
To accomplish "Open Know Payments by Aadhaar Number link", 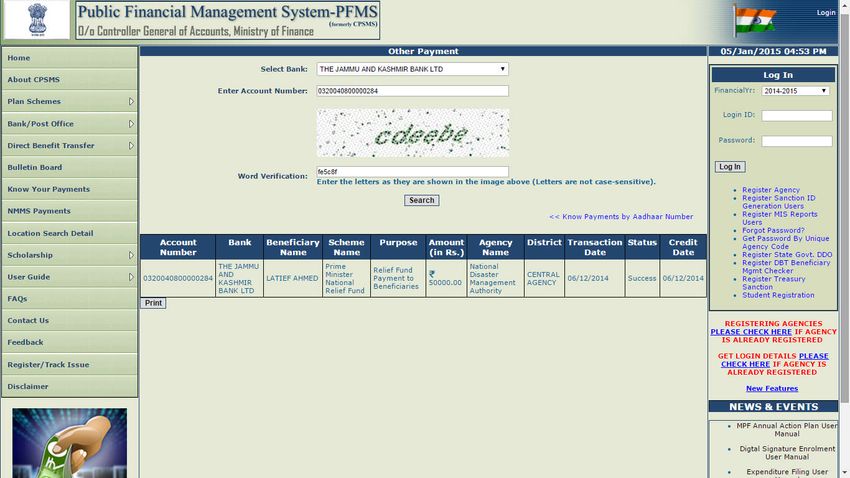I will pyautogui.click(x=621, y=216).
